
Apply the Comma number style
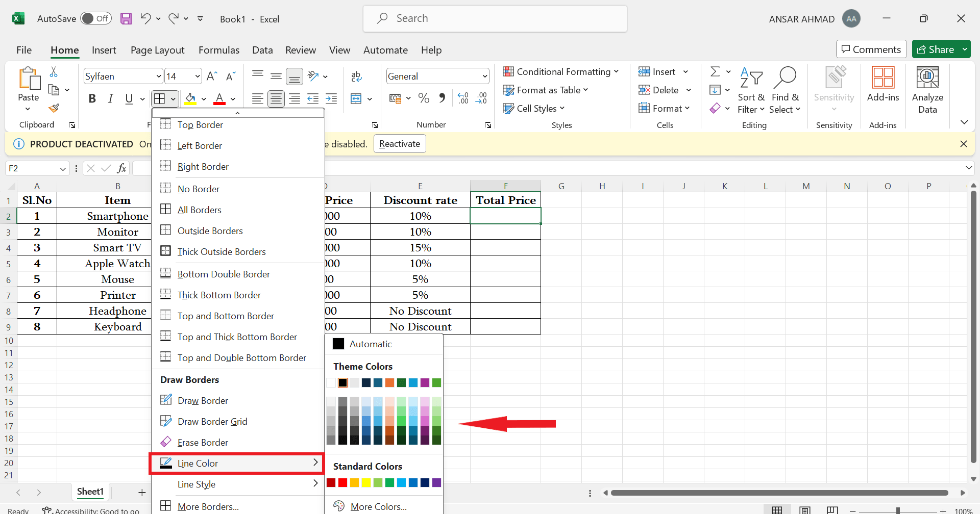click(x=442, y=98)
